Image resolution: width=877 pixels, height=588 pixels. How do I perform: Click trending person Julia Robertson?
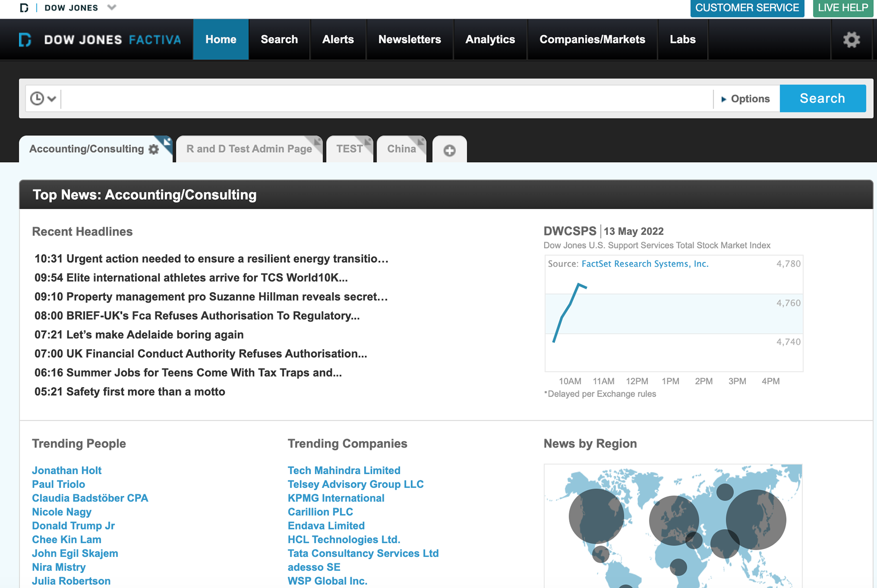coord(71,581)
